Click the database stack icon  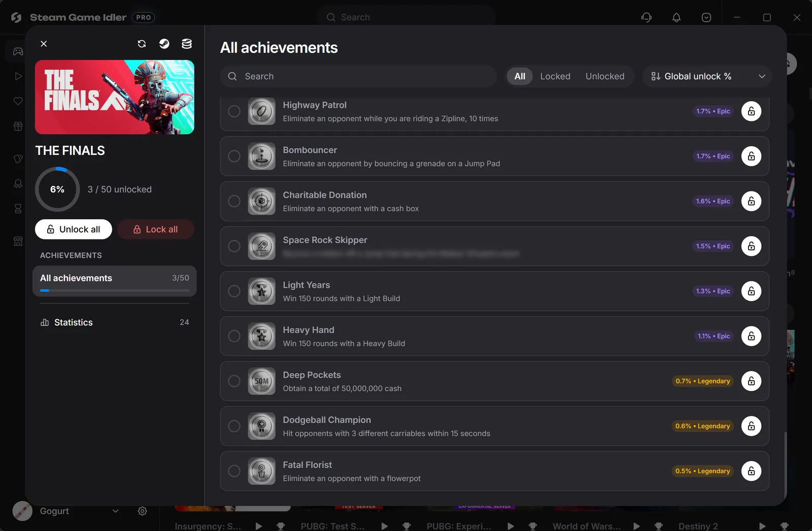(187, 44)
